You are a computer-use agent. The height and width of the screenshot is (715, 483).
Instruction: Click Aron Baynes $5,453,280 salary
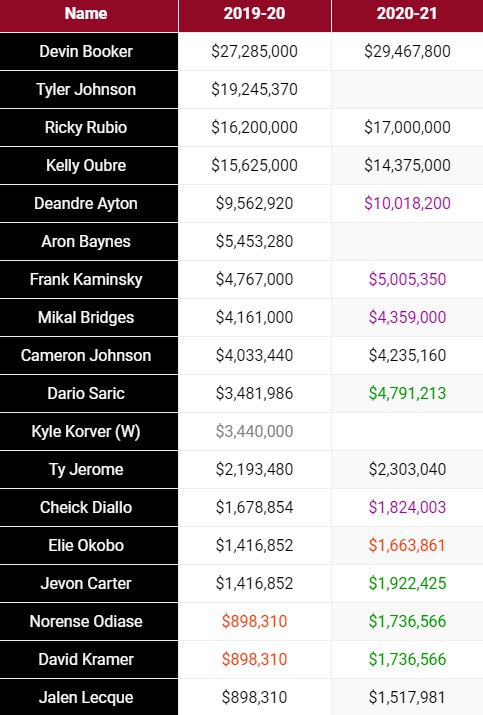pos(254,241)
